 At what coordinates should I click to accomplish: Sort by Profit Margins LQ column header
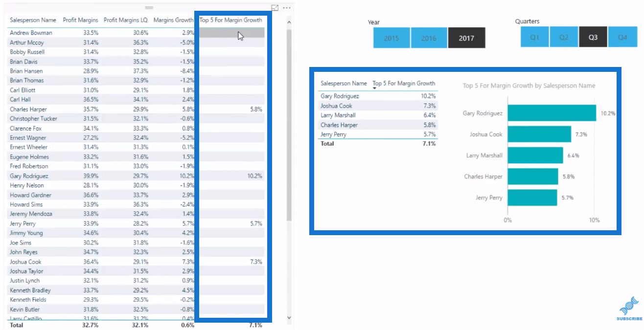(125, 20)
